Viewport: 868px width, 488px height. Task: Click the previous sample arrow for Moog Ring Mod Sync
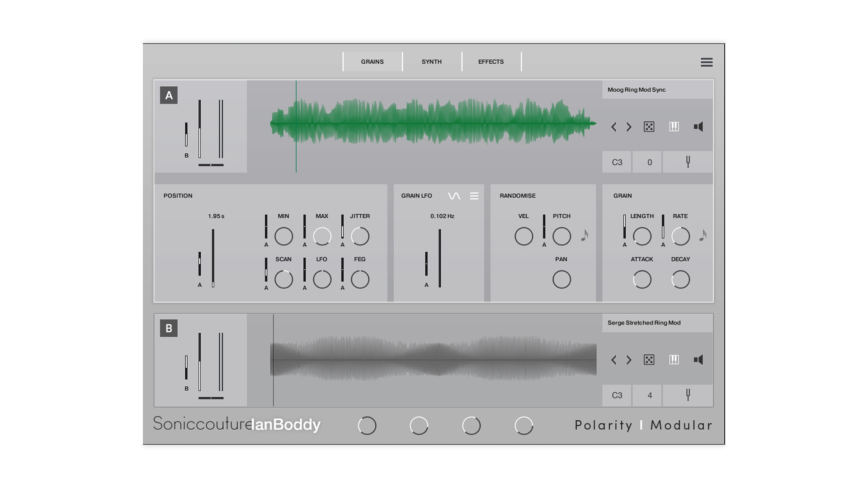coord(614,127)
